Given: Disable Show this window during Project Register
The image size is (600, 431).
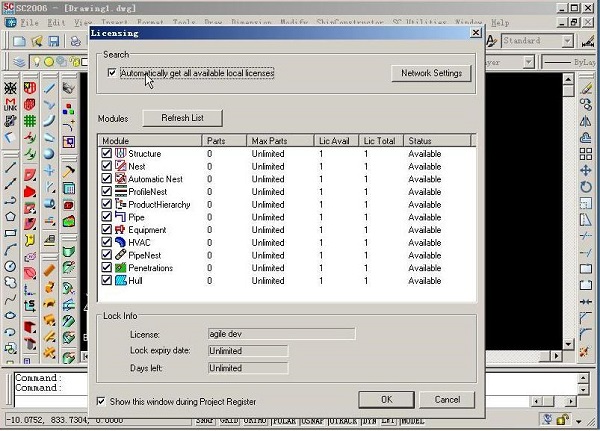Looking at the screenshot, I should (x=101, y=401).
